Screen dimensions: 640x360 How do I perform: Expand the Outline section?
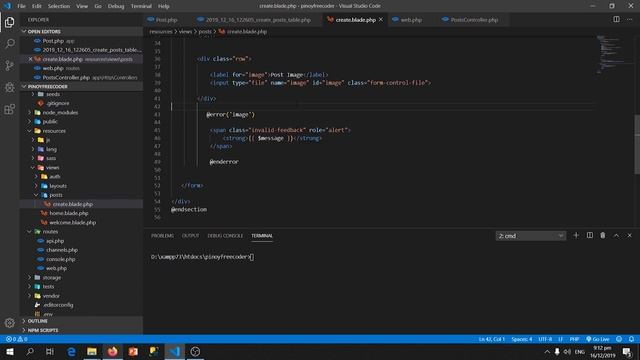[x=82, y=321]
